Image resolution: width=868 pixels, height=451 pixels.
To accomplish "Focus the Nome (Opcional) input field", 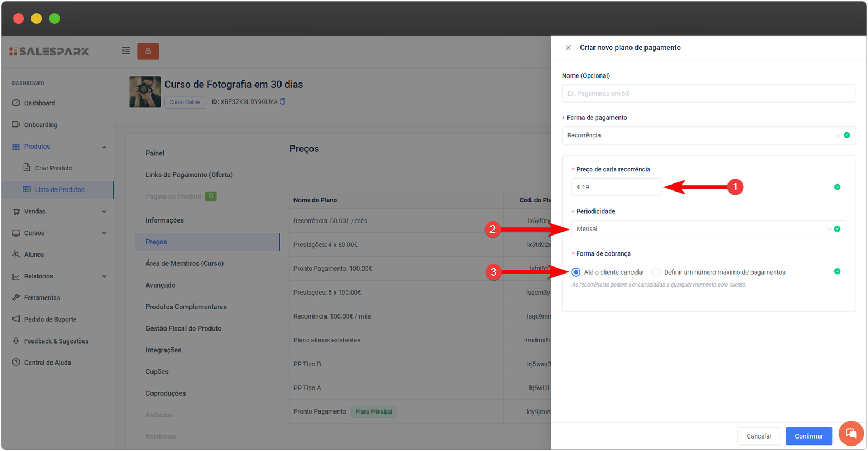I will [x=708, y=93].
